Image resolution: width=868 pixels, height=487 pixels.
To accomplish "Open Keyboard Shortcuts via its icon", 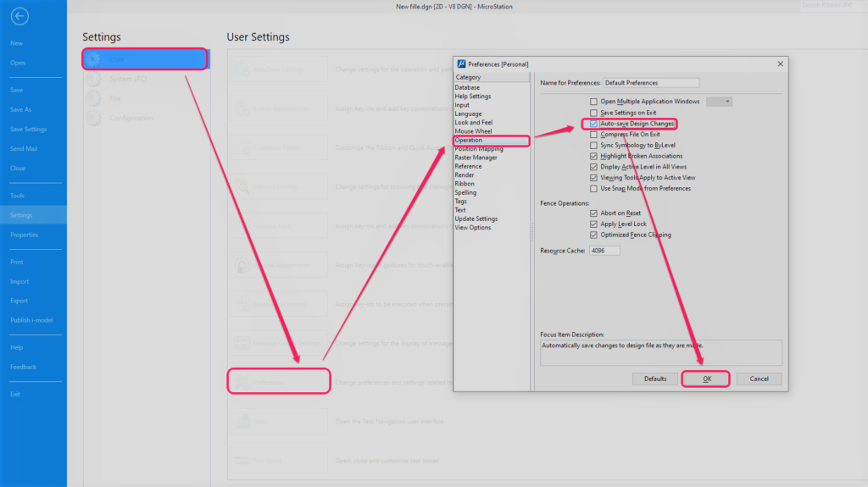I will (x=242, y=304).
